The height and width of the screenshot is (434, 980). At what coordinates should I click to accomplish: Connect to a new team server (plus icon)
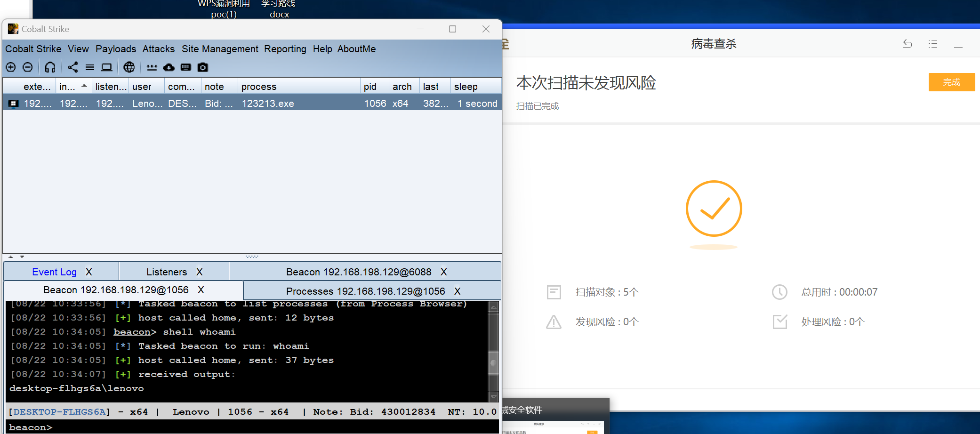coord(11,67)
